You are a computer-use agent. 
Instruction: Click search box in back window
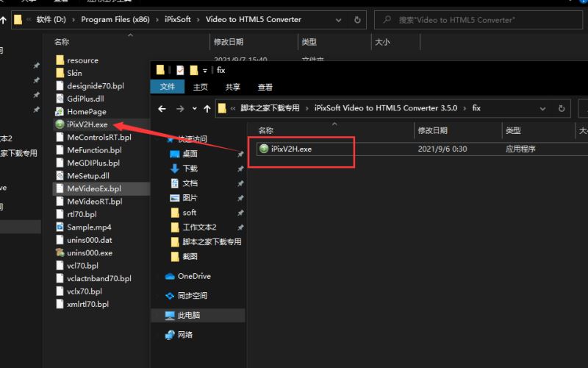tap(478, 20)
